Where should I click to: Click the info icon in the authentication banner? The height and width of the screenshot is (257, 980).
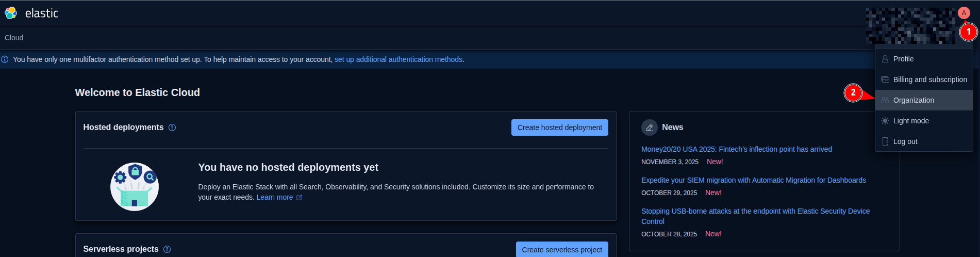click(5, 59)
